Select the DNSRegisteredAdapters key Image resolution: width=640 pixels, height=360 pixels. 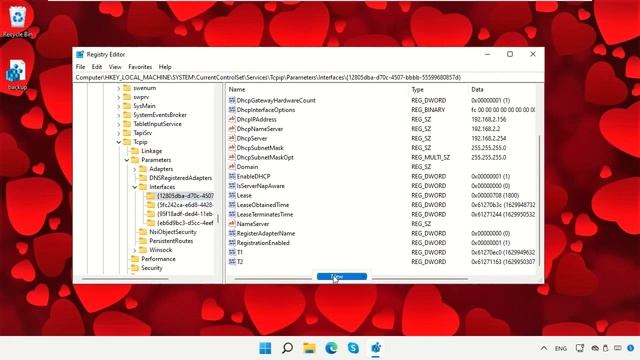(180, 178)
